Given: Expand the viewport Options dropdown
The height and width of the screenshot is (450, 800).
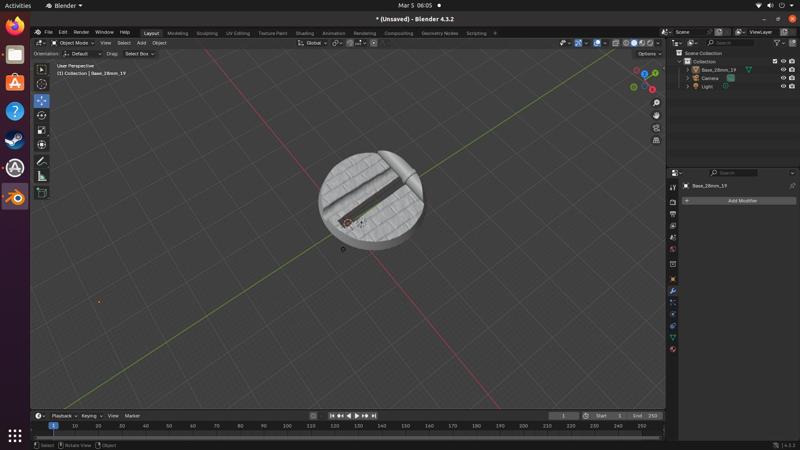Looking at the screenshot, I should click(x=648, y=54).
